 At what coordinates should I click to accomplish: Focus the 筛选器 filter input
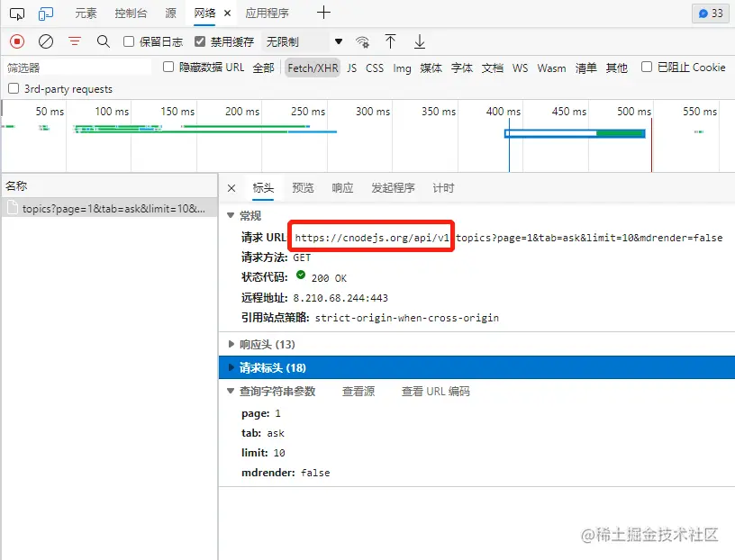pyautogui.click(x=77, y=68)
